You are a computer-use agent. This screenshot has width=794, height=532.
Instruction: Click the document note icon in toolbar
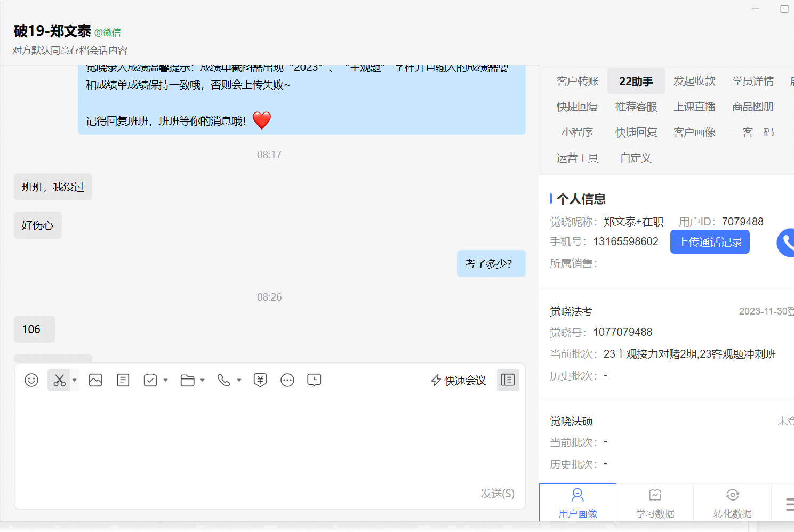[123, 380]
